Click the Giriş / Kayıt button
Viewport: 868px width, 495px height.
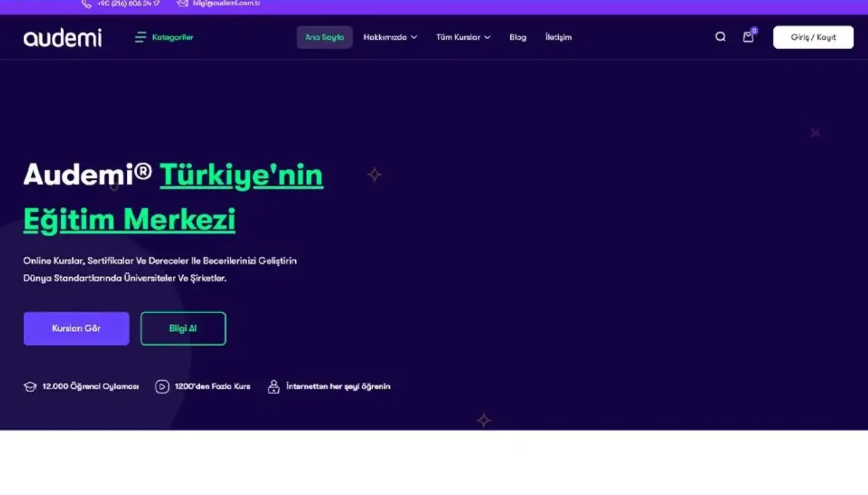(812, 37)
